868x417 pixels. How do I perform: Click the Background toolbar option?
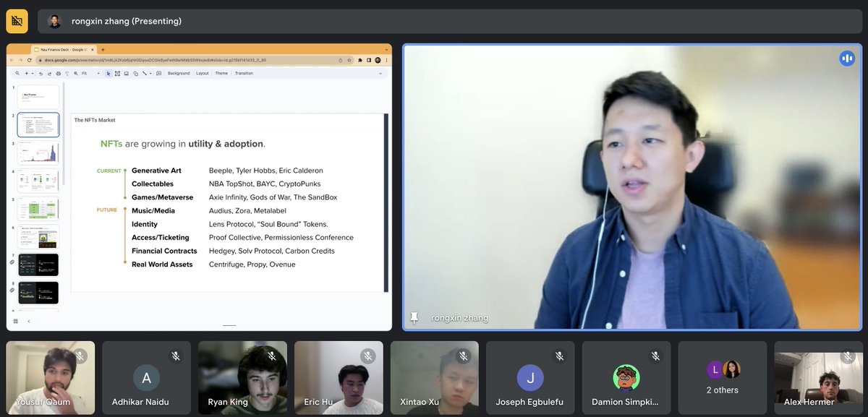[179, 73]
